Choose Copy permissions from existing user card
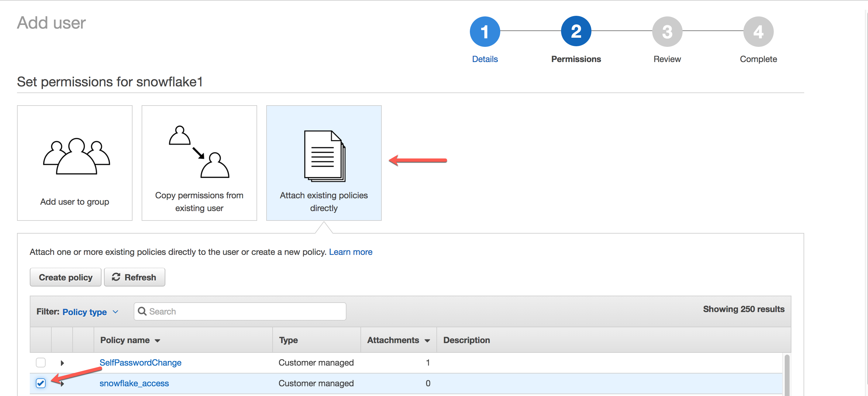868x396 pixels. 199,163
